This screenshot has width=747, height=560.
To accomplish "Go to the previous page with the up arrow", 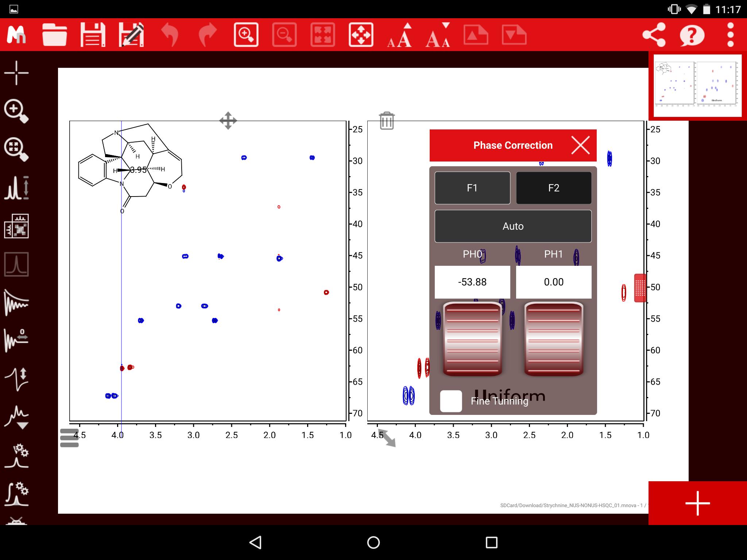I will pyautogui.click(x=476, y=35).
